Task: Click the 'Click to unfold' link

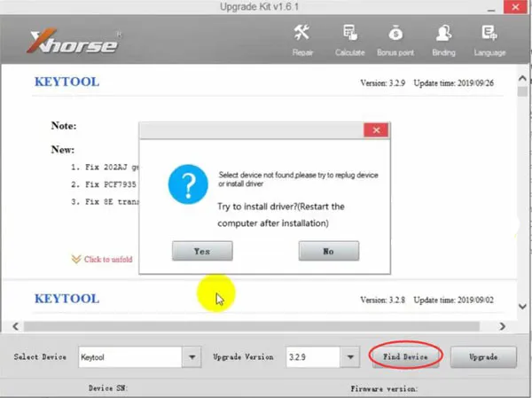Action: tap(108, 260)
